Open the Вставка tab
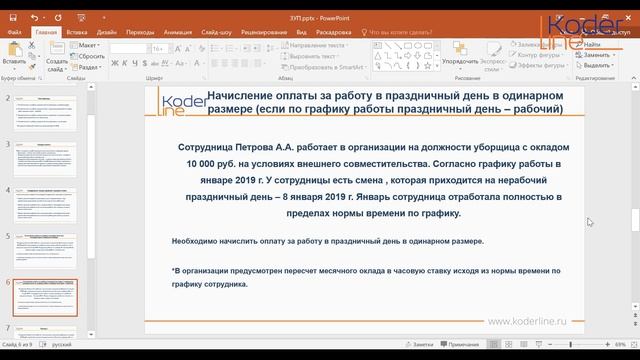 pos(77,32)
